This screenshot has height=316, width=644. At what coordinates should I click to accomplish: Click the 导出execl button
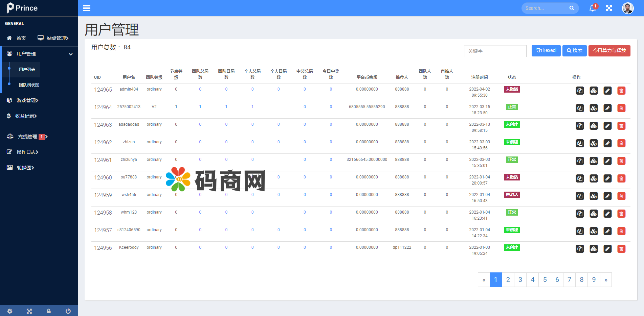[x=546, y=51]
